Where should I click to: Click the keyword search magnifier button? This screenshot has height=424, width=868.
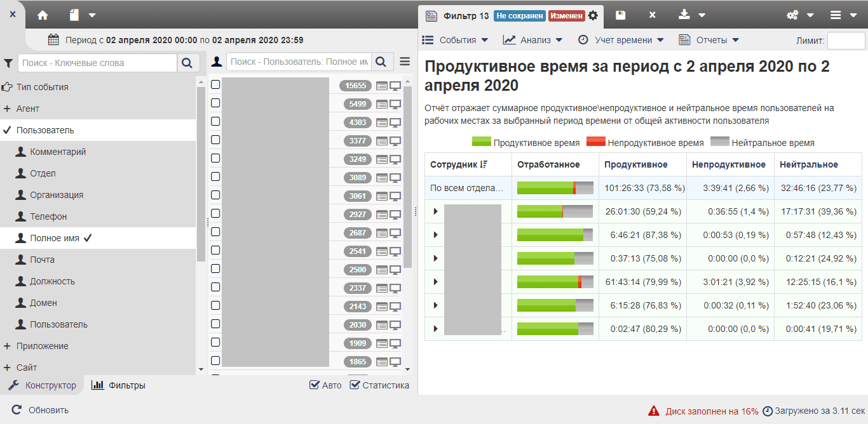coord(187,63)
